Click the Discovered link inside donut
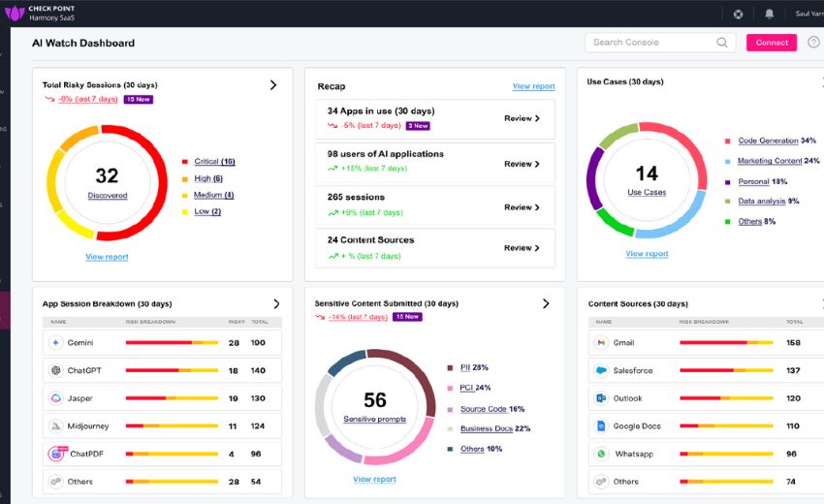 point(108,196)
